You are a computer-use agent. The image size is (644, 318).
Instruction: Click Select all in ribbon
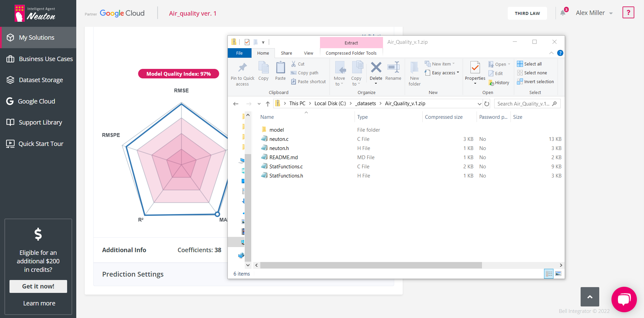[529, 64]
